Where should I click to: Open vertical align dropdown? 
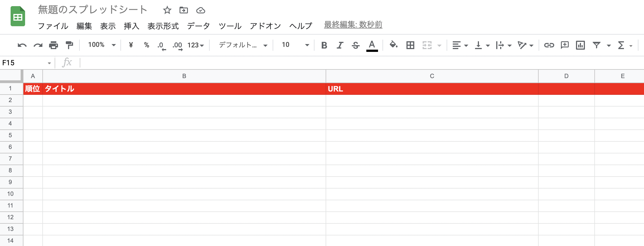[x=482, y=45]
